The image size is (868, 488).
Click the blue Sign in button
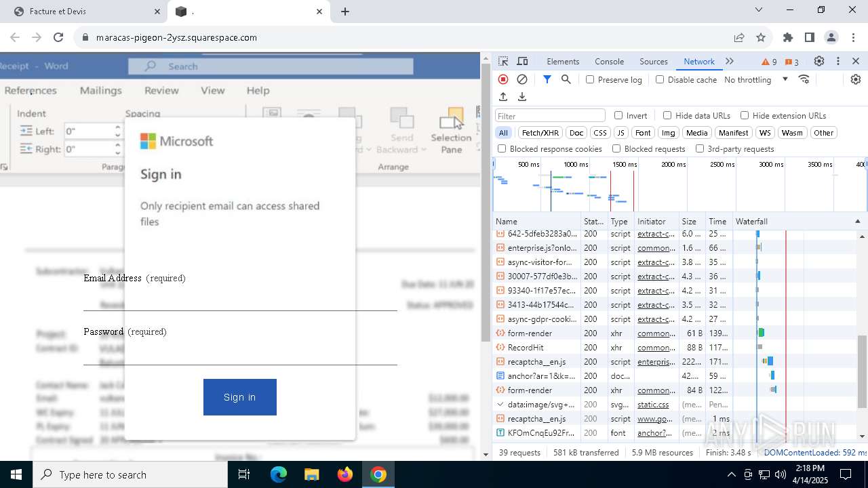click(x=240, y=397)
